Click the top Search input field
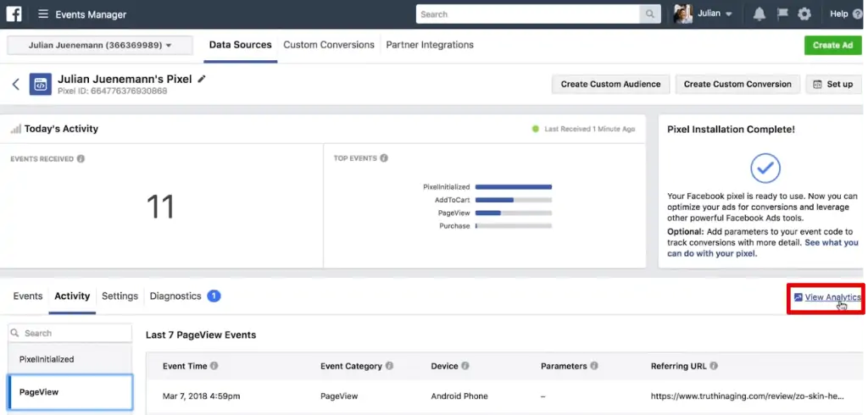The width and height of the screenshot is (868, 415). click(x=528, y=14)
